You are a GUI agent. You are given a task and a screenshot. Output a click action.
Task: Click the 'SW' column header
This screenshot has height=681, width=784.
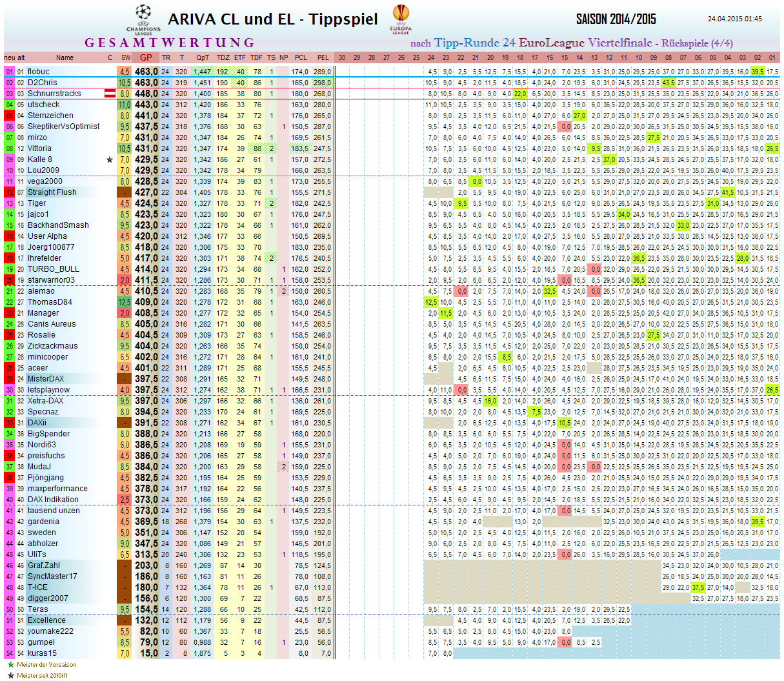click(125, 58)
